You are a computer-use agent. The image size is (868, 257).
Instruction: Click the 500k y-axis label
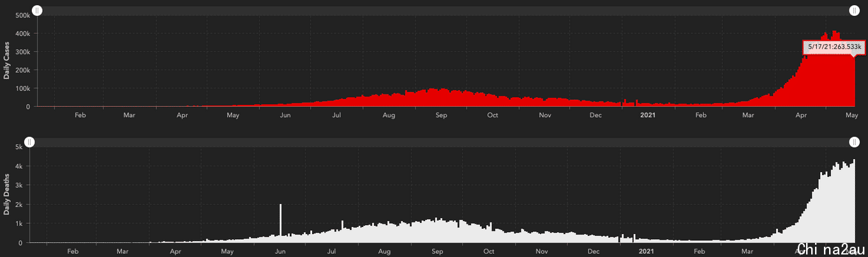pos(22,15)
